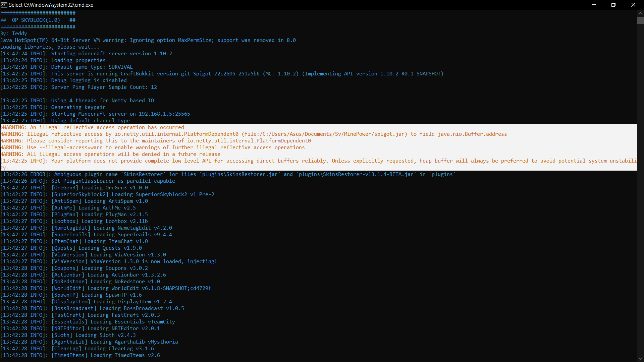The image size is (644, 362).
Task: Click the 'Select C:\Windows\system32\cmd.exe' title text
Action: pos(51,5)
